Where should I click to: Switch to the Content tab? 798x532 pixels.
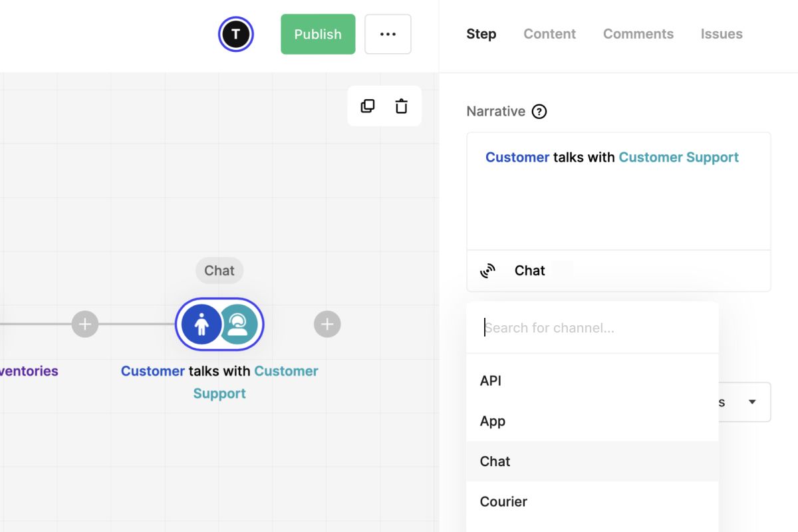point(549,34)
